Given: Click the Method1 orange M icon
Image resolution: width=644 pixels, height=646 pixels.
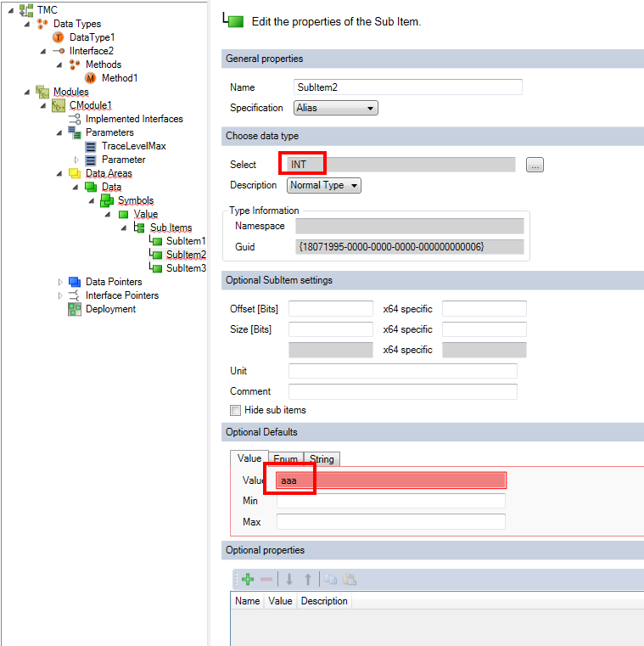Looking at the screenshot, I should pos(91,78).
